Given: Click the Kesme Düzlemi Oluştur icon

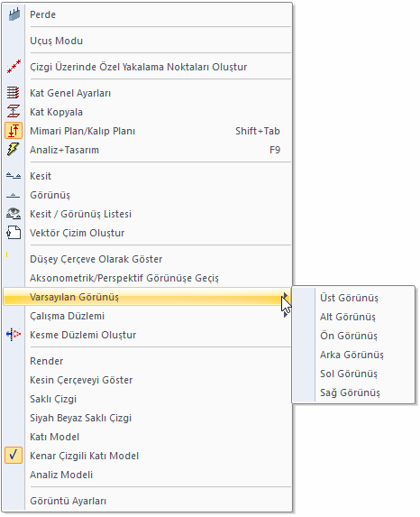Looking at the screenshot, I should click(14, 335).
